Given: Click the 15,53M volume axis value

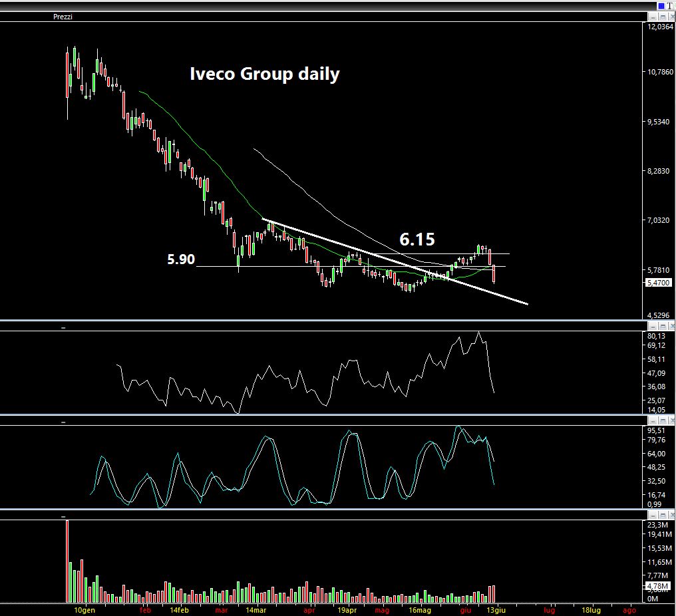Looking at the screenshot, I should point(659,548).
